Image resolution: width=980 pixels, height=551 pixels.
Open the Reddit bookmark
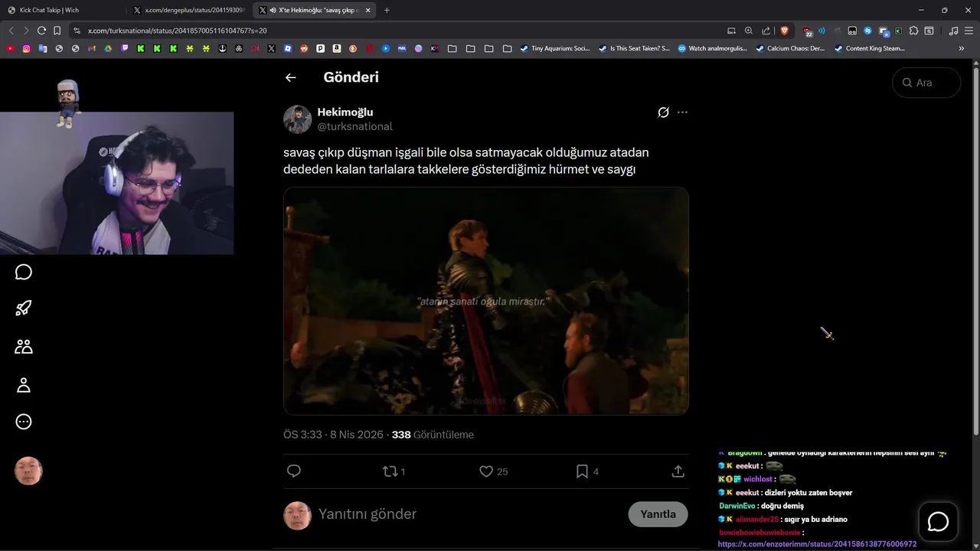click(304, 48)
